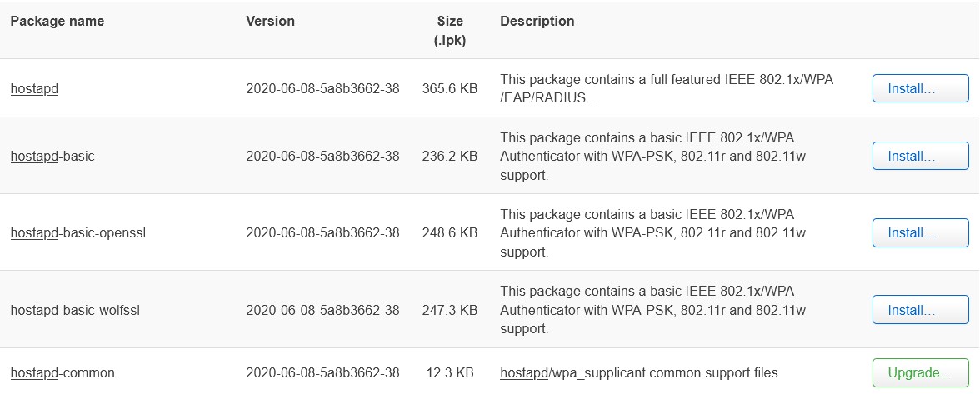This screenshot has height=394, width=980.
Task: Upgrade the hostapd-common package
Action: 921,373
